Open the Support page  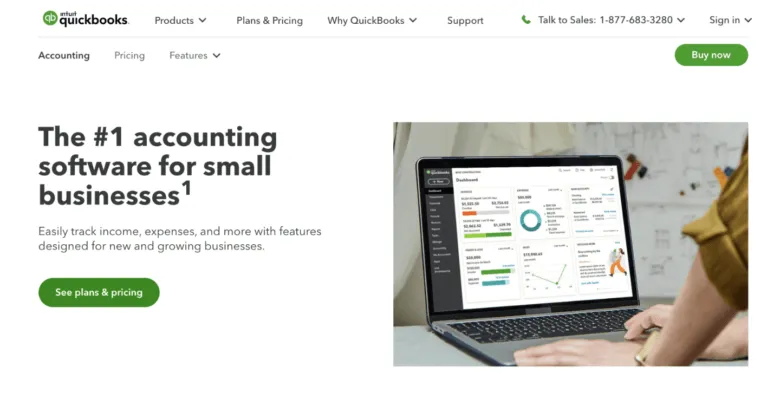465,20
